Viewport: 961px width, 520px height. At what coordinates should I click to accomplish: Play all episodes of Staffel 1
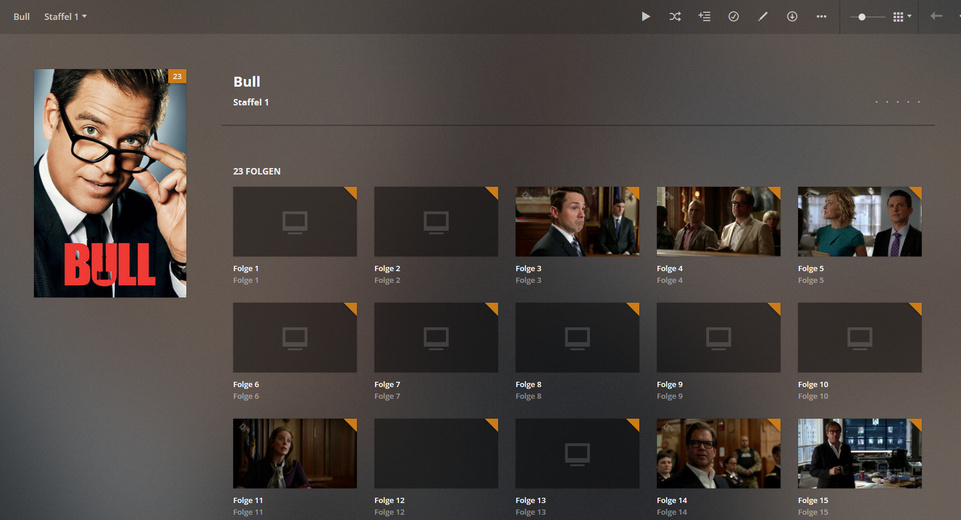pos(645,17)
